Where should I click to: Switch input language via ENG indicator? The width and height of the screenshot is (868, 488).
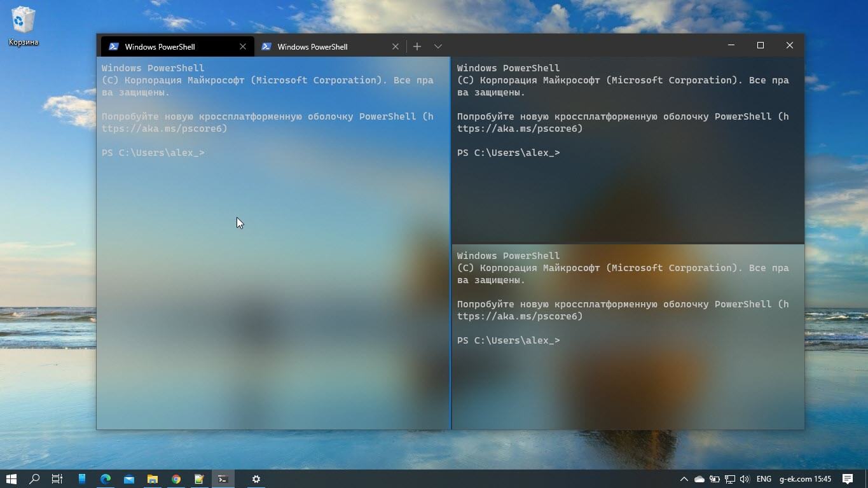(764, 479)
